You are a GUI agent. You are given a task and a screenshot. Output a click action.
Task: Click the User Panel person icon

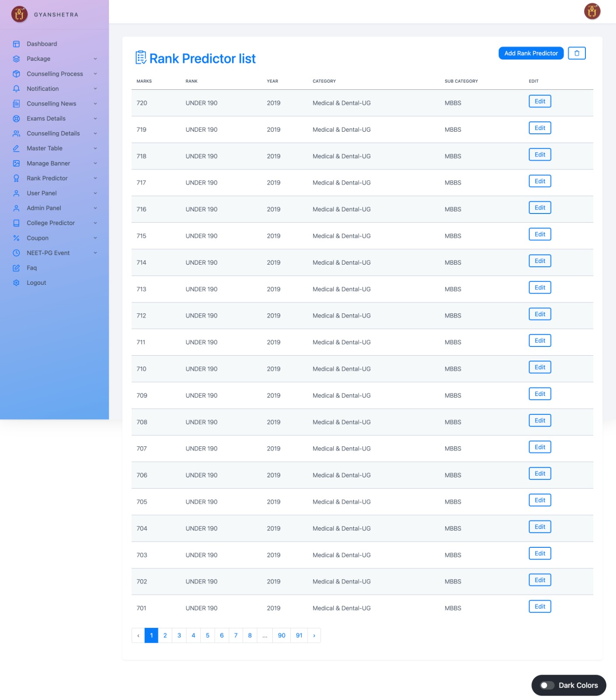[16, 193]
